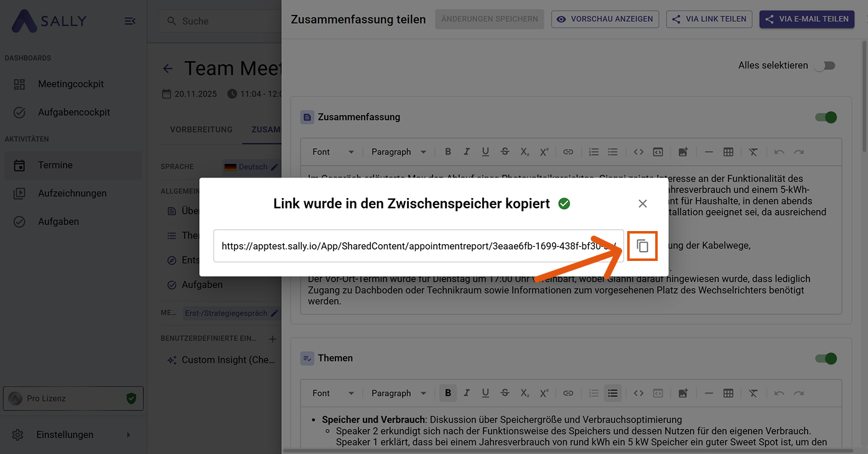Close the link copied dialog
This screenshot has height=454, width=868.
click(643, 204)
